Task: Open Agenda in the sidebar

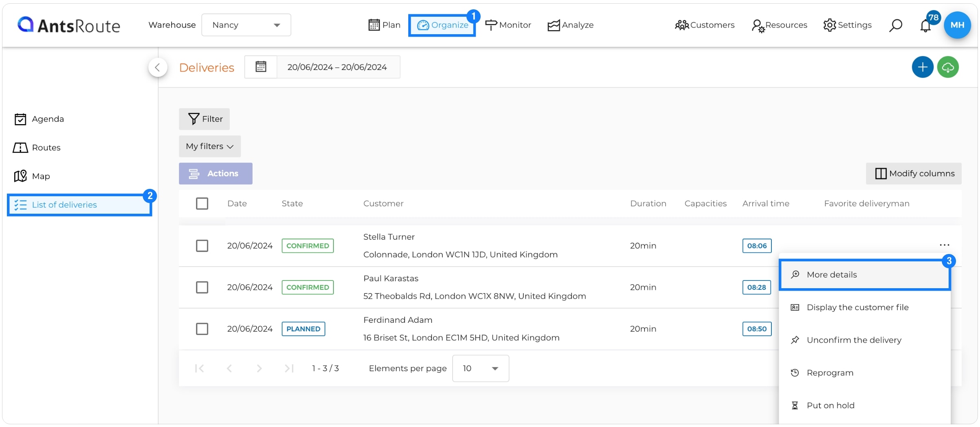Action: 39,119
